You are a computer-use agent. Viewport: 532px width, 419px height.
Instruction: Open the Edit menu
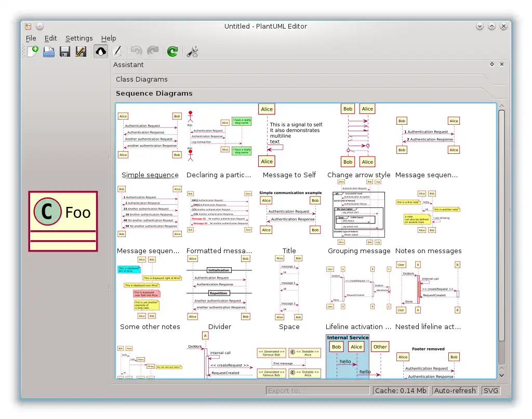50,38
